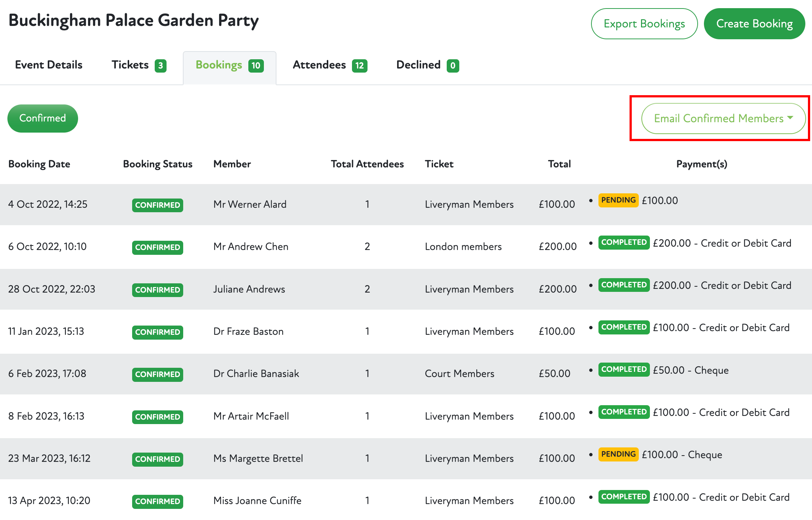Click the PENDING badge for Werner Alard
Screen dimensions: 812x520
(x=618, y=200)
